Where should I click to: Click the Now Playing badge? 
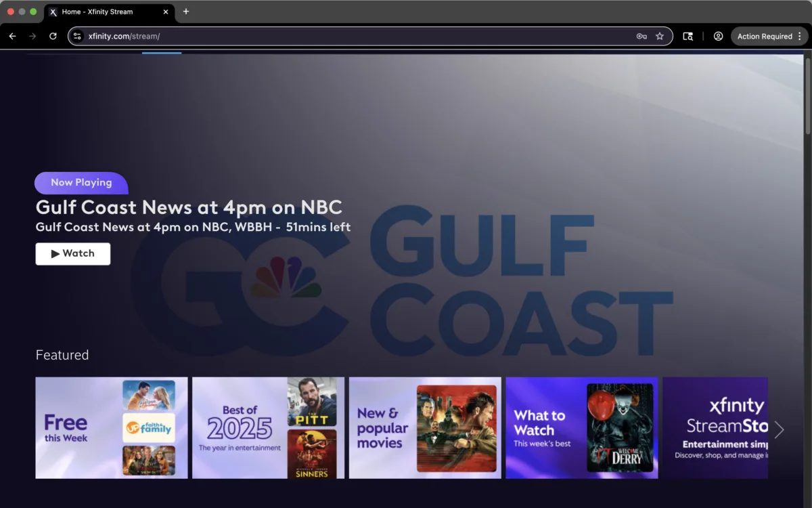click(81, 182)
